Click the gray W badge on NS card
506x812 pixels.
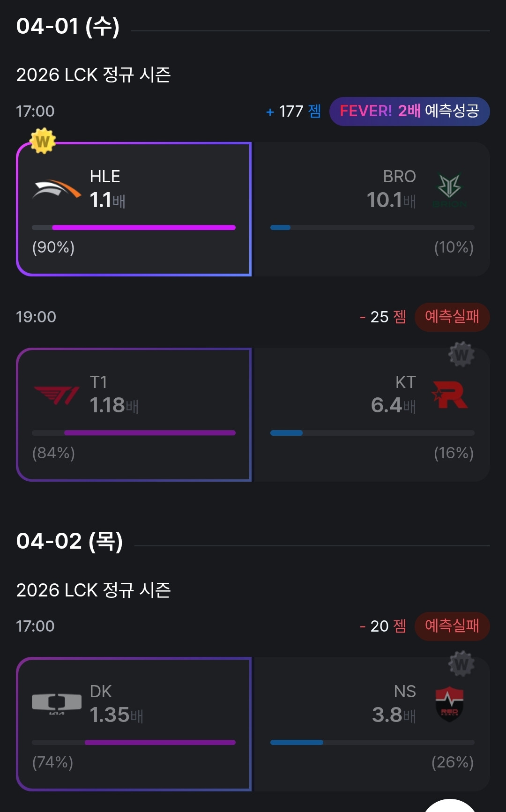[x=461, y=664]
